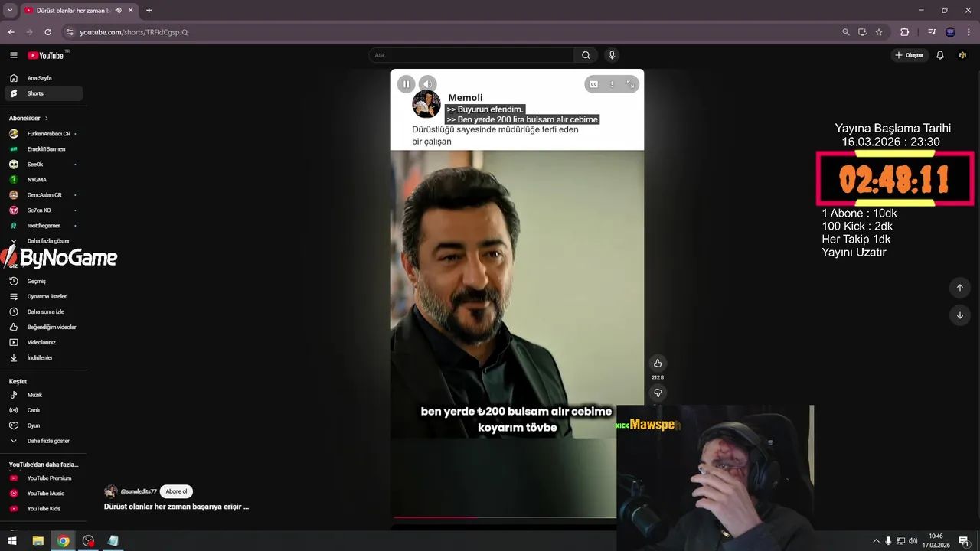Image resolution: width=980 pixels, height=551 pixels.
Task: Dislike the Shorts video
Action: click(658, 393)
